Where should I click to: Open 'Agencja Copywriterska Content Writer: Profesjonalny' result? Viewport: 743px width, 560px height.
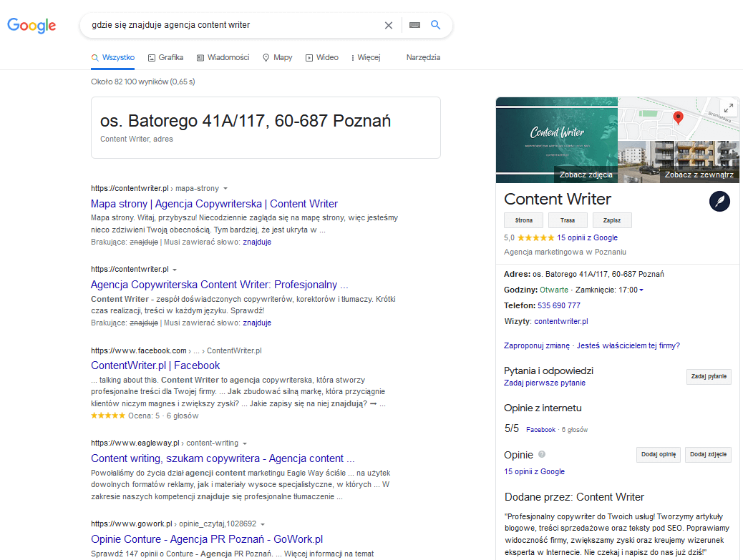220,285
